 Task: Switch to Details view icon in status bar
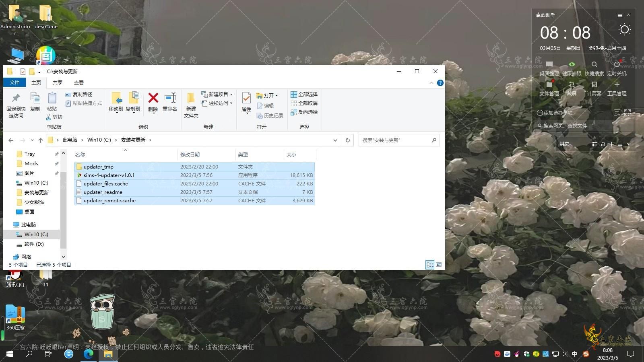pos(430,265)
